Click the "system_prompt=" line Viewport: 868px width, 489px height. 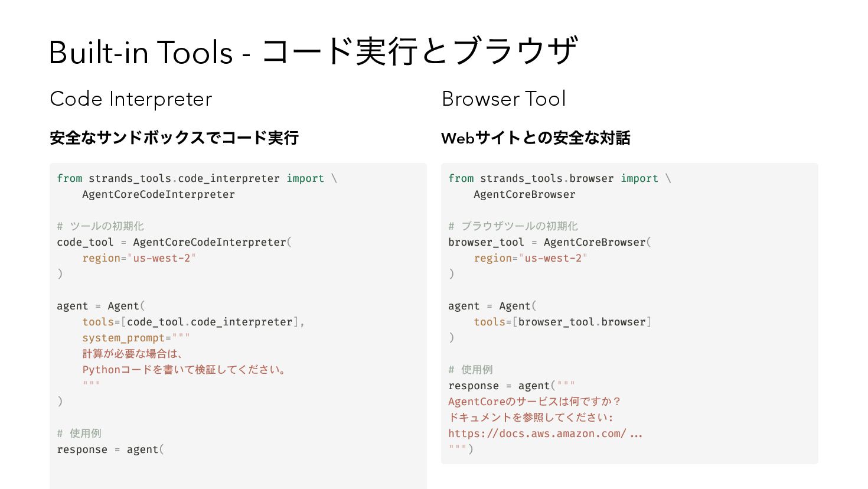[136, 338]
